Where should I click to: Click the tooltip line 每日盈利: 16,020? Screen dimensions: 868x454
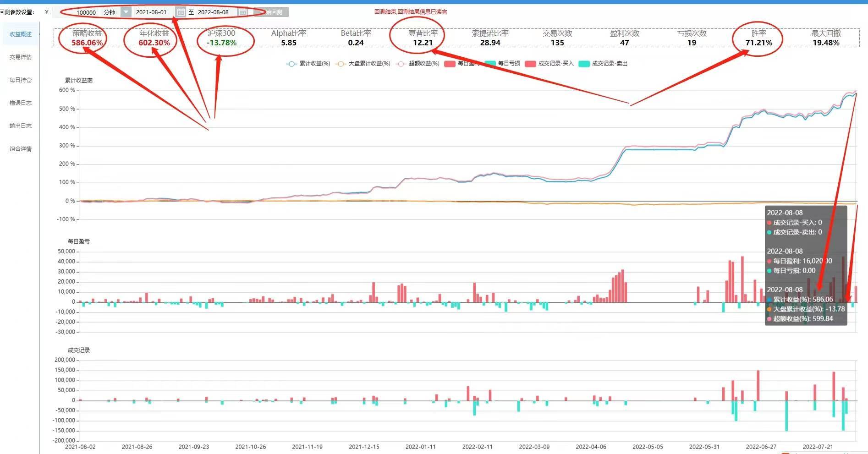pyautogui.click(x=800, y=261)
